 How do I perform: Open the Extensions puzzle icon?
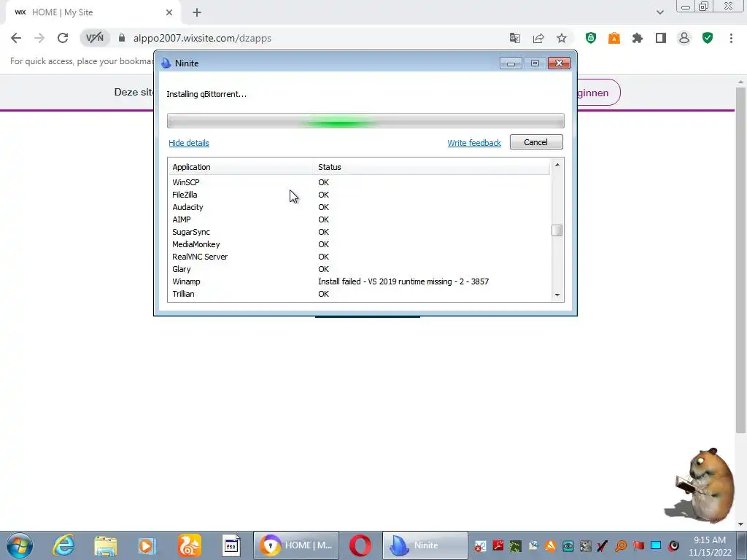pos(638,38)
